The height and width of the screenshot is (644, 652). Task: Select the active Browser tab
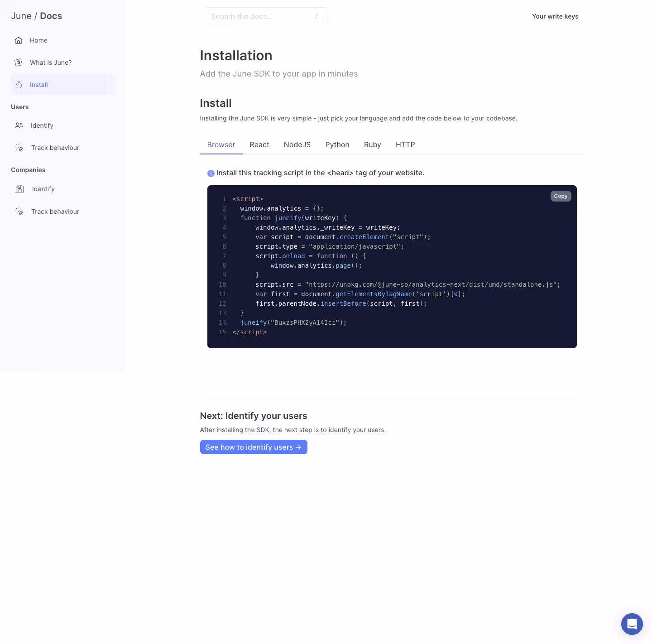click(x=221, y=144)
